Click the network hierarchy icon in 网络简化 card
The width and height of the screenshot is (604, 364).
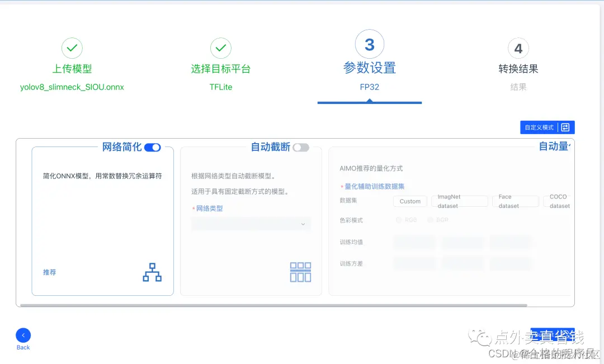click(x=152, y=272)
